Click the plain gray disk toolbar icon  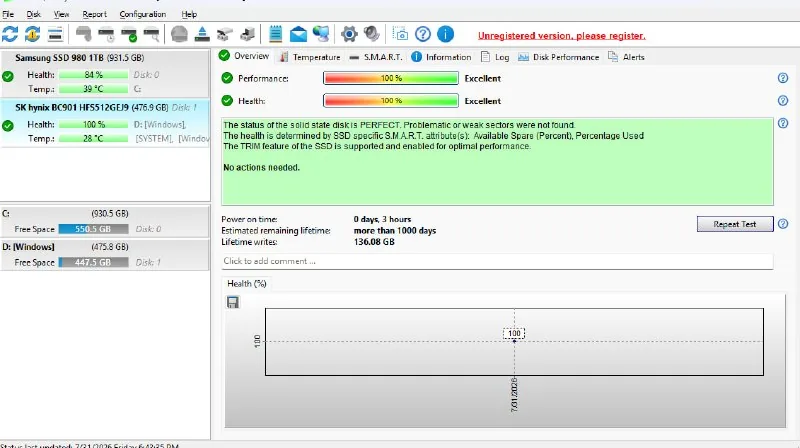[83, 34]
